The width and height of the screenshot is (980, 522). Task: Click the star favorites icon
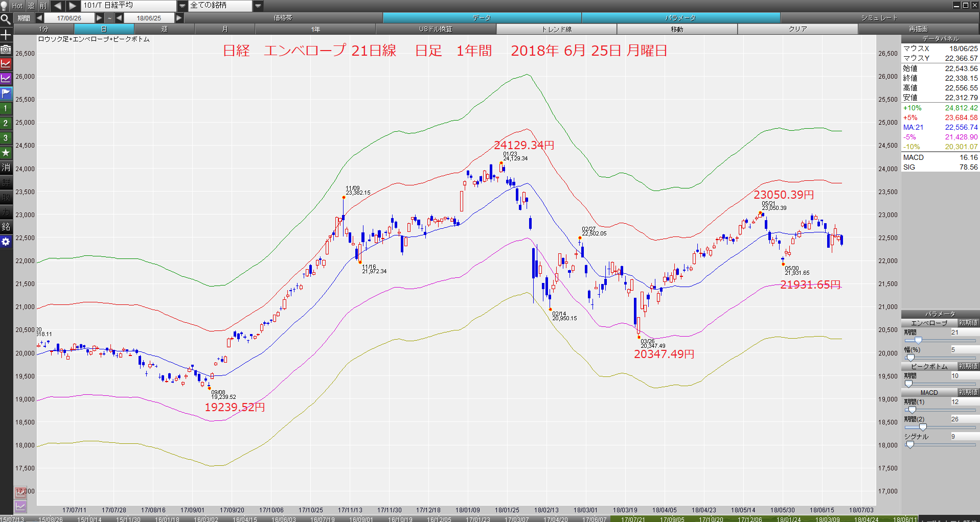pyautogui.click(x=6, y=153)
